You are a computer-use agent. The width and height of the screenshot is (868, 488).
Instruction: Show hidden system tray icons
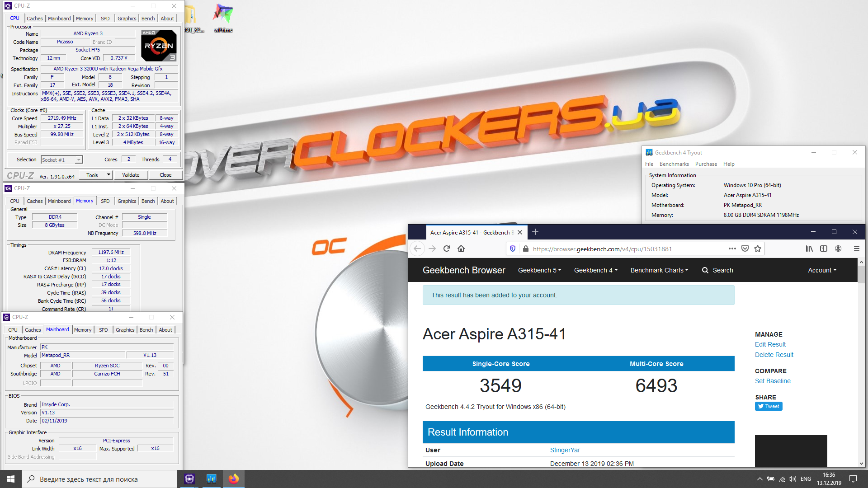coord(759,479)
